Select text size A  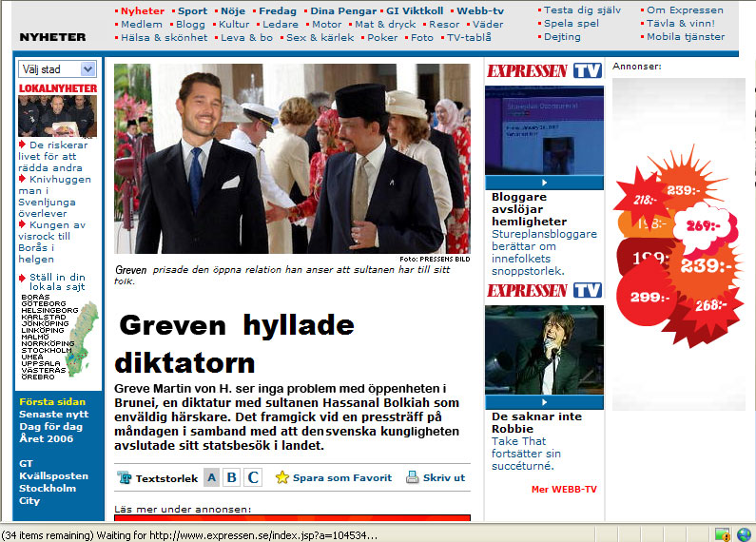click(x=211, y=477)
